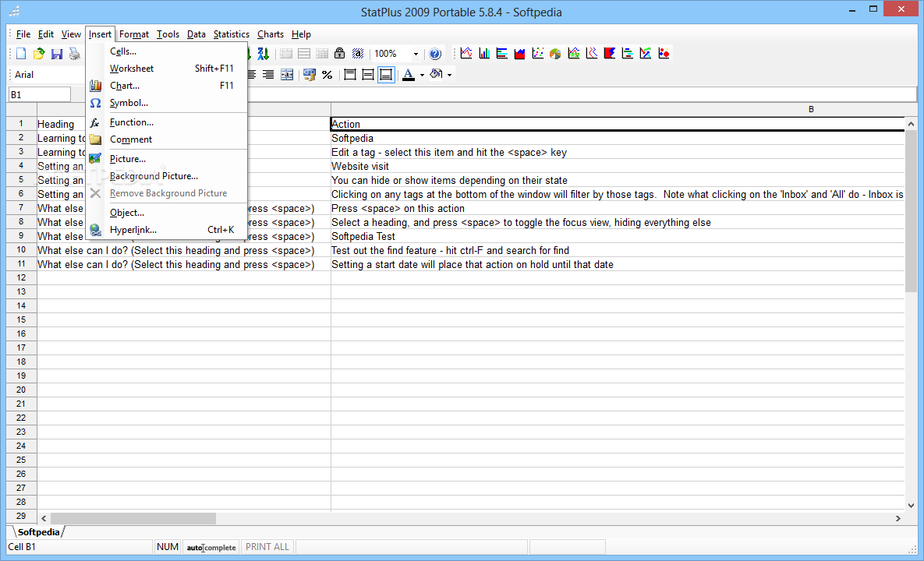
Task: Click the top border icon
Action: [x=350, y=75]
